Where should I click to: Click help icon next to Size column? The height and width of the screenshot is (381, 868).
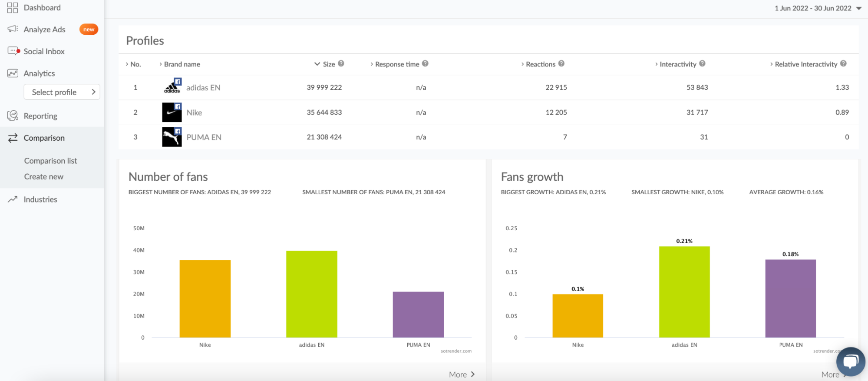click(x=341, y=63)
